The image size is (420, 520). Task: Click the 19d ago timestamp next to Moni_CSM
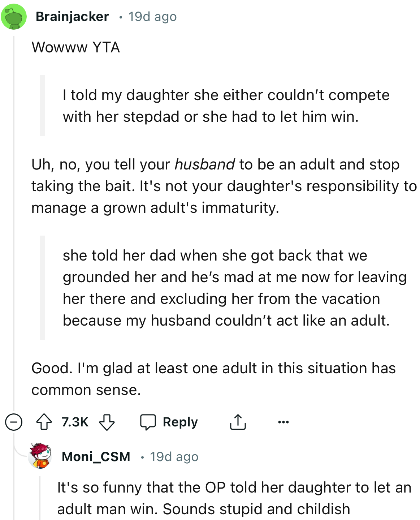click(x=174, y=457)
